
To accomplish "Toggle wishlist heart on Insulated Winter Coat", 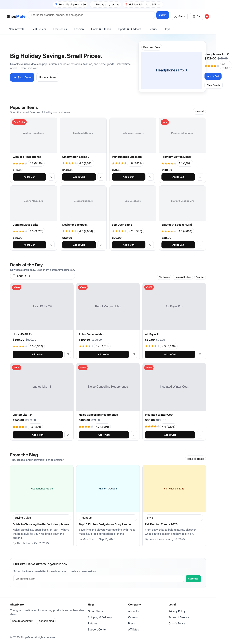I will [x=200, y=435].
